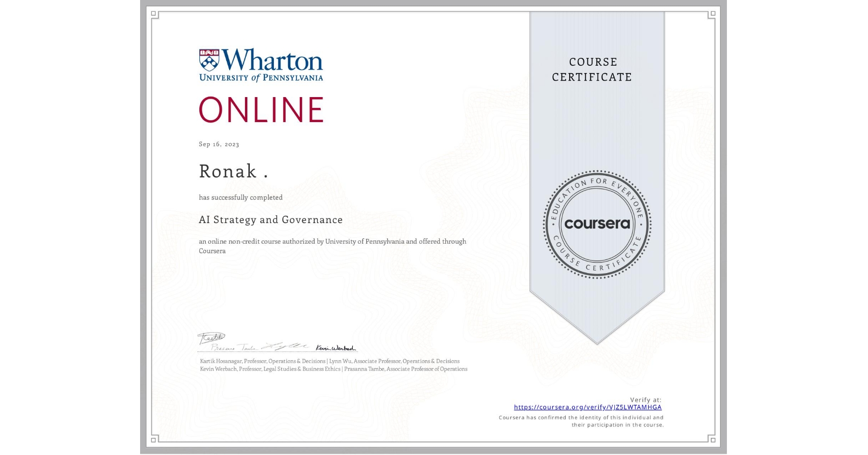Click the recipient name Ronak
The width and height of the screenshot is (868, 455).
pos(231,172)
